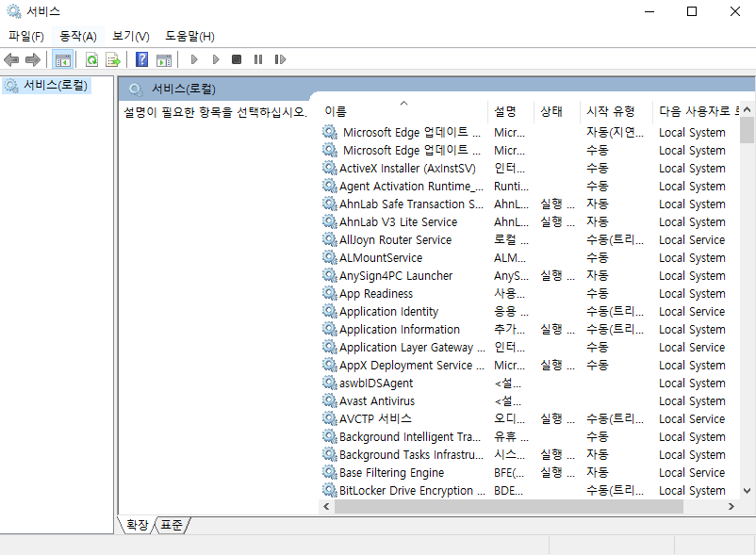Click gear icon beside aswbIDSAgent
The width and height of the screenshot is (756, 555).
330,383
